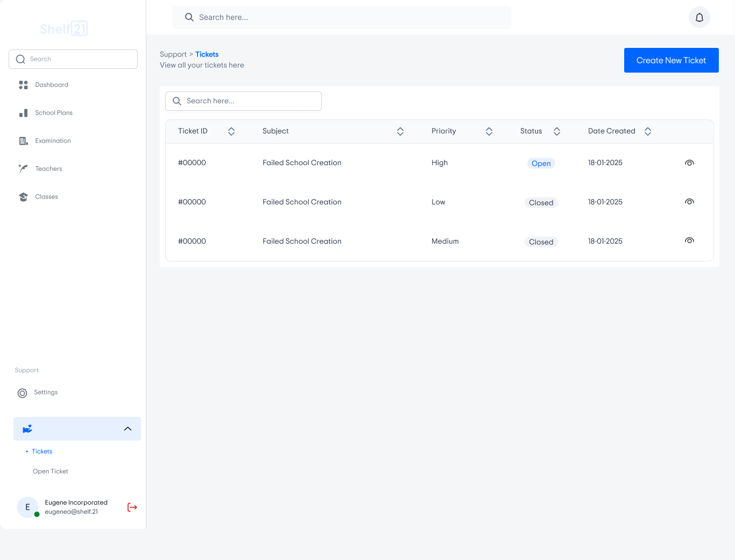
Task: Click eugenea@shelf.21 email text
Action: point(72,512)
